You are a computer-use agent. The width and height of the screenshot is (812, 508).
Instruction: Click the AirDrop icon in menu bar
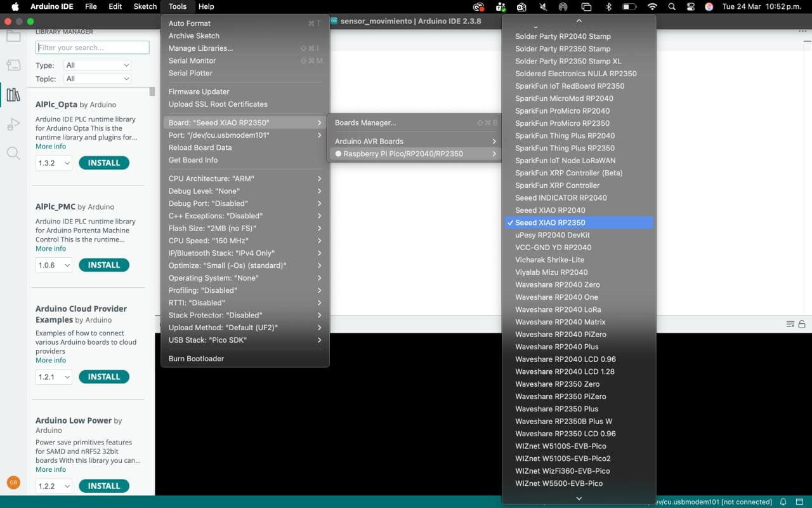coord(563,6)
